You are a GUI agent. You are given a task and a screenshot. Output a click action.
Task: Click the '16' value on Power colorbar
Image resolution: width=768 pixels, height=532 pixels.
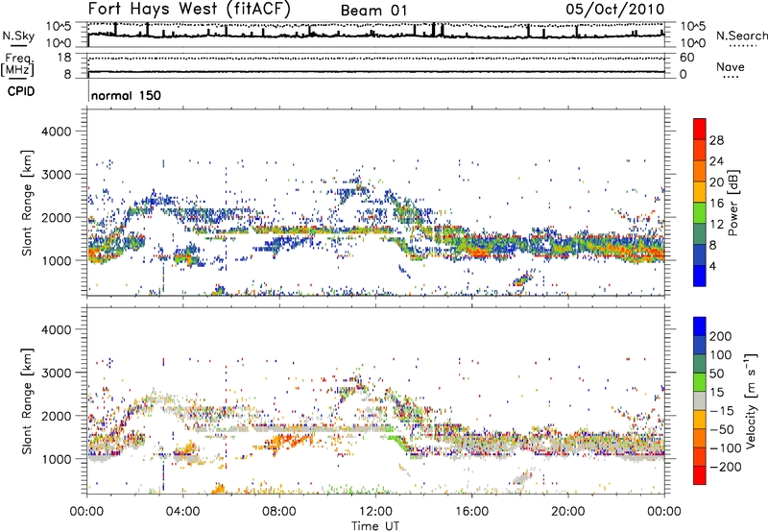pyautogui.click(x=716, y=204)
